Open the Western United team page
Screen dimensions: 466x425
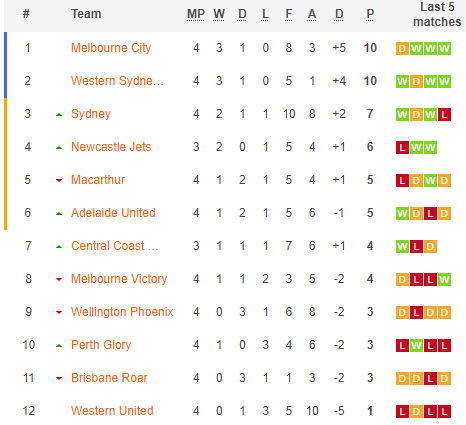(112, 411)
